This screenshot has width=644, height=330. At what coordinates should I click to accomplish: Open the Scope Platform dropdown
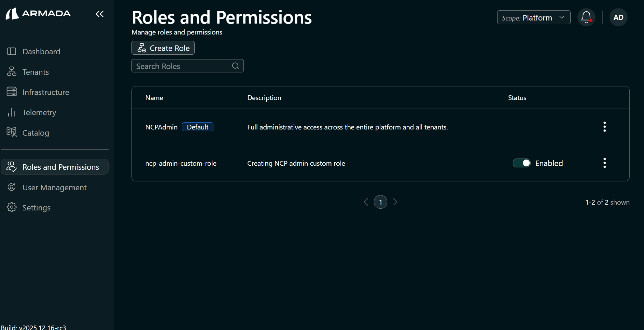[x=534, y=17]
